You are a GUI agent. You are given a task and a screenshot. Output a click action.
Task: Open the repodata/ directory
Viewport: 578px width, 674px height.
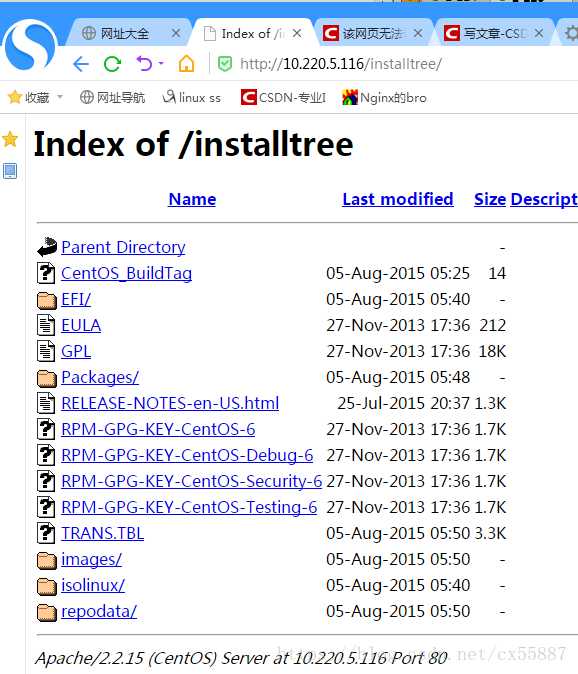(99, 611)
